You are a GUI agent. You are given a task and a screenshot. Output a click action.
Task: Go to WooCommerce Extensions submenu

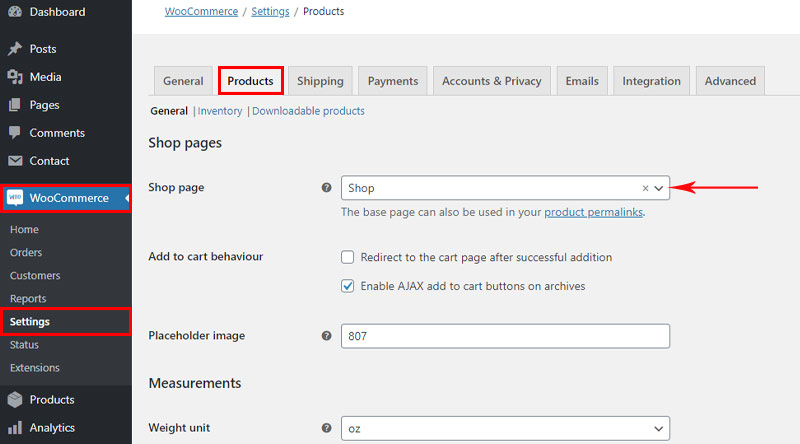pos(35,367)
